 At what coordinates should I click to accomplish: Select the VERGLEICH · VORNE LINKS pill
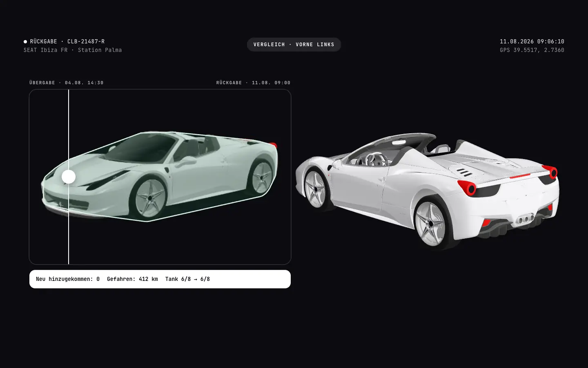pyautogui.click(x=294, y=45)
